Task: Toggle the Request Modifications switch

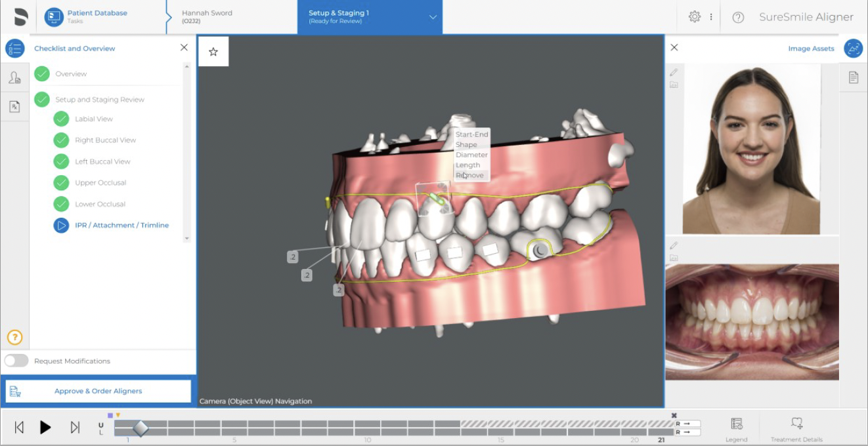Action: (16, 361)
